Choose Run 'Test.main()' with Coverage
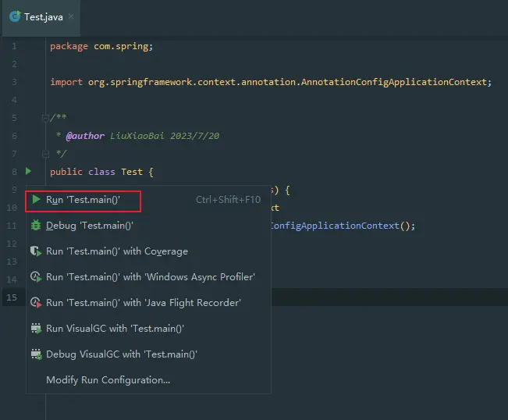 click(116, 251)
